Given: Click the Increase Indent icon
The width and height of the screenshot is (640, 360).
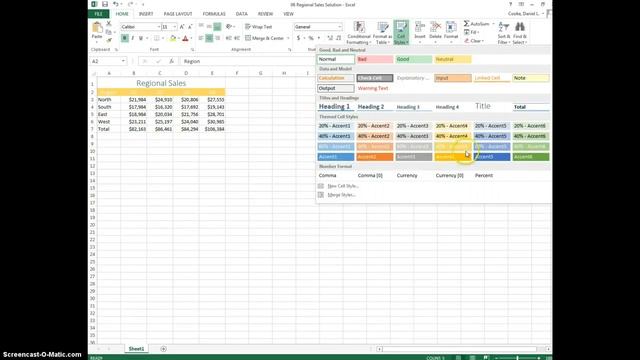Looking at the screenshot, I should tap(237, 38).
